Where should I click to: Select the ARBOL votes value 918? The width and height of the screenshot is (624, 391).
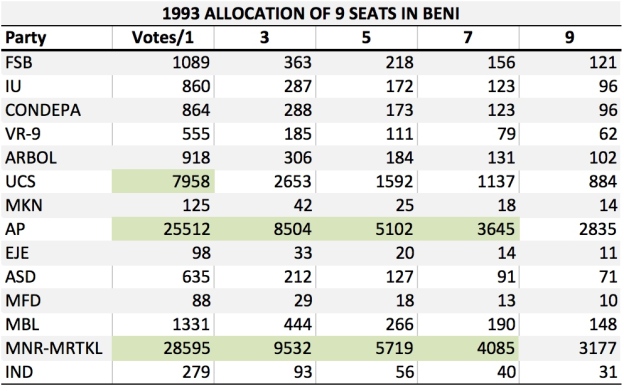(x=163, y=158)
